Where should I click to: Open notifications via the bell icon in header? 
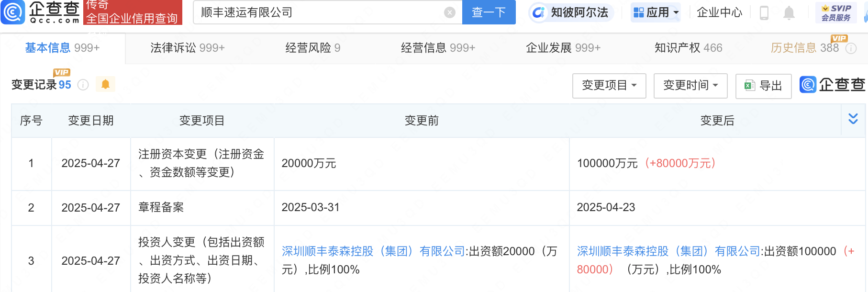click(789, 13)
